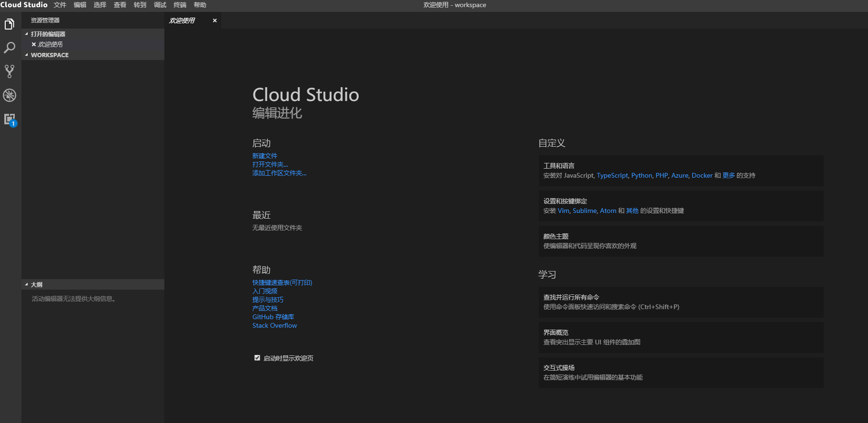Open the 产品文档 link

(x=265, y=308)
